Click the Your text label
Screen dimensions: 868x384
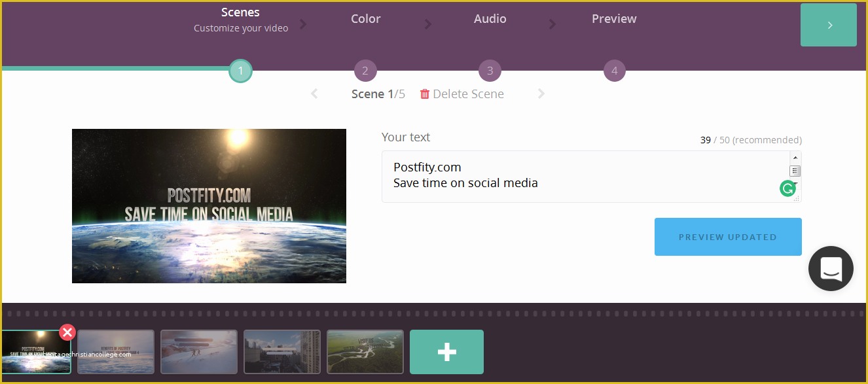click(406, 137)
